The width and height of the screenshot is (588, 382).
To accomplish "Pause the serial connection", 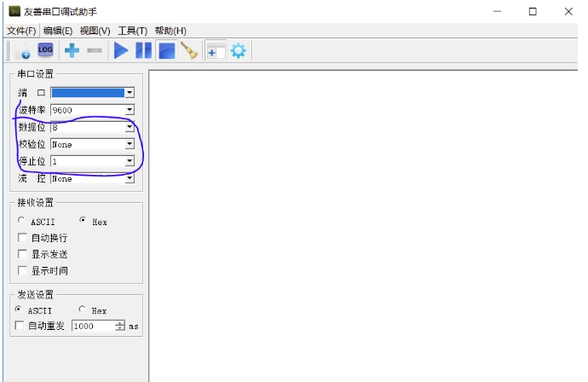I will (144, 50).
